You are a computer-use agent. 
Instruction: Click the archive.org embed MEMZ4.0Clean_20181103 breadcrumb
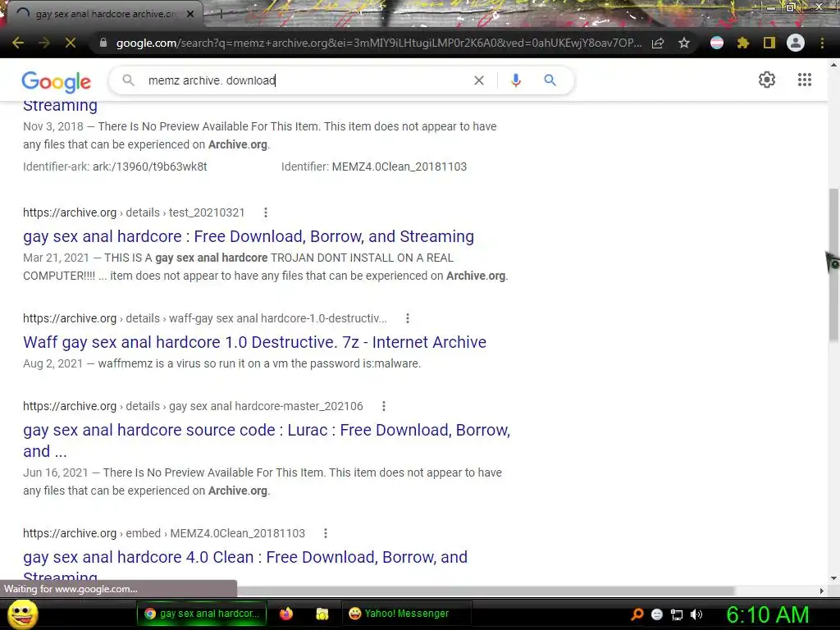click(x=164, y=533)
